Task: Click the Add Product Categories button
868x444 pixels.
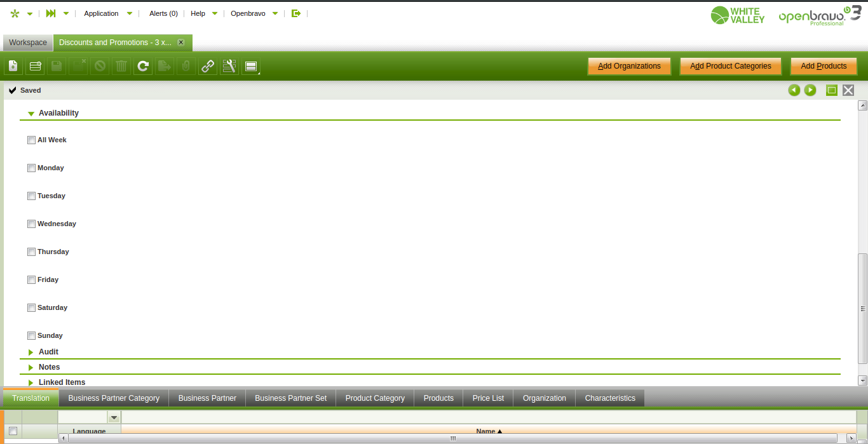Action: (x=731, y=66)
